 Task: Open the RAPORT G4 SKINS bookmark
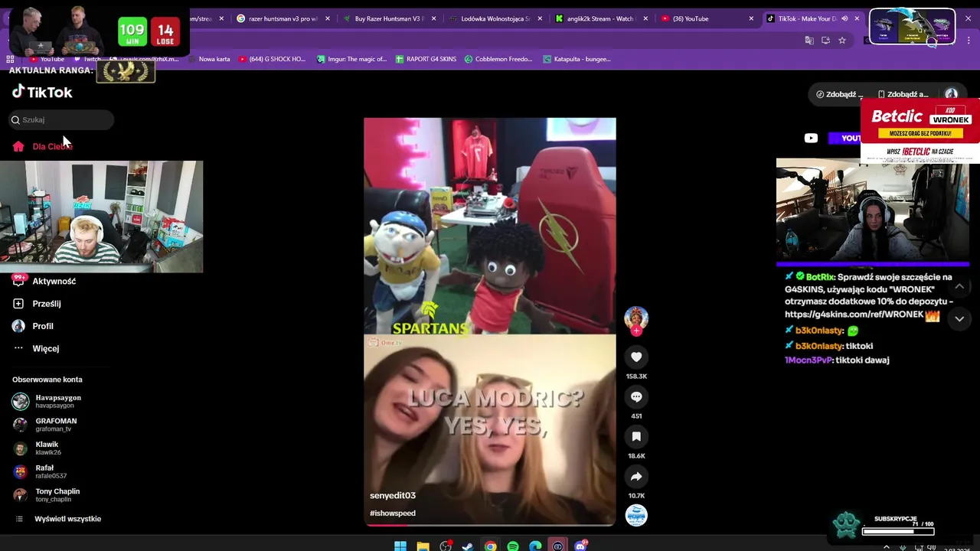click(426, 59)
